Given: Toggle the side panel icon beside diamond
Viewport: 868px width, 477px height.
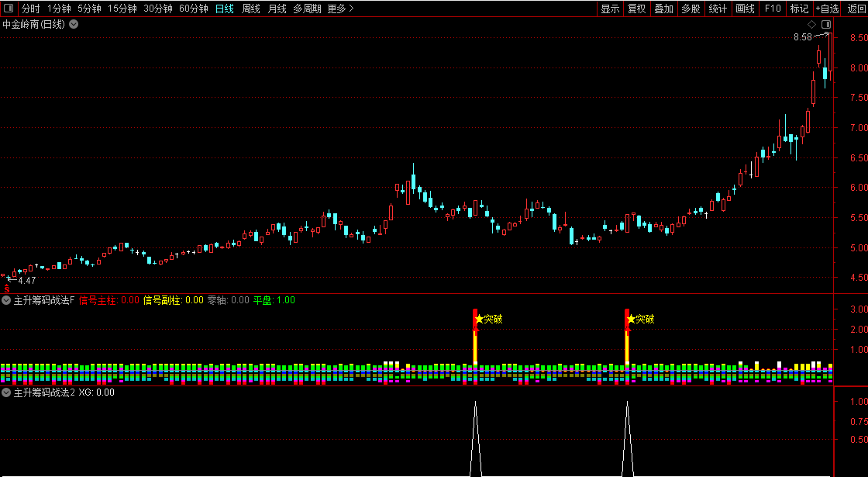Looking at the screenshot, I should click(x=826, y=24).
